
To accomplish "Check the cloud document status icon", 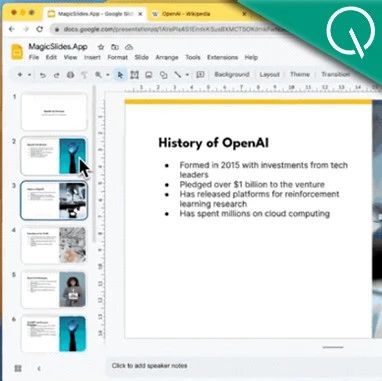I will pos(129,47).
